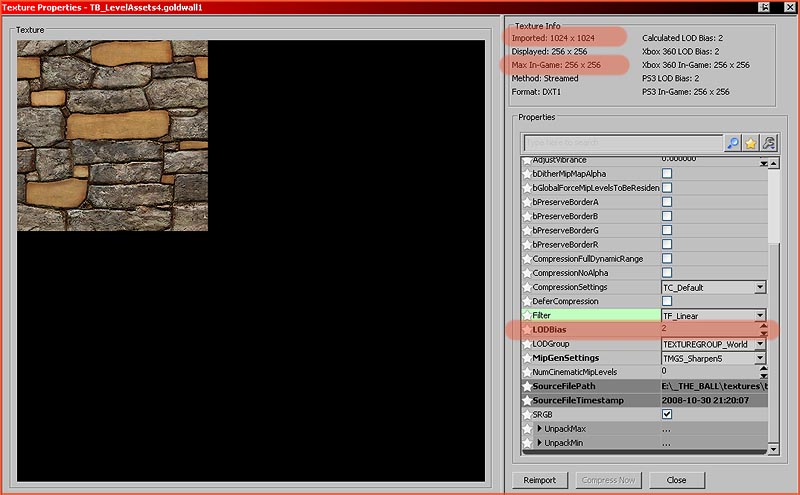Click the star beside bPreserveBorderB
The width and height of the screenshot is (800, 495).
coord(527,216)
